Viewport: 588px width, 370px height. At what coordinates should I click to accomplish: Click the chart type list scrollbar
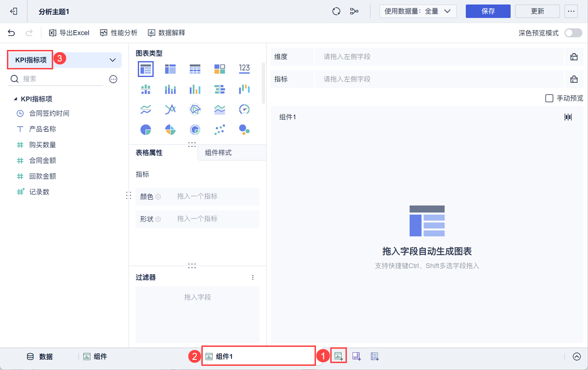[x=264, y=83]
